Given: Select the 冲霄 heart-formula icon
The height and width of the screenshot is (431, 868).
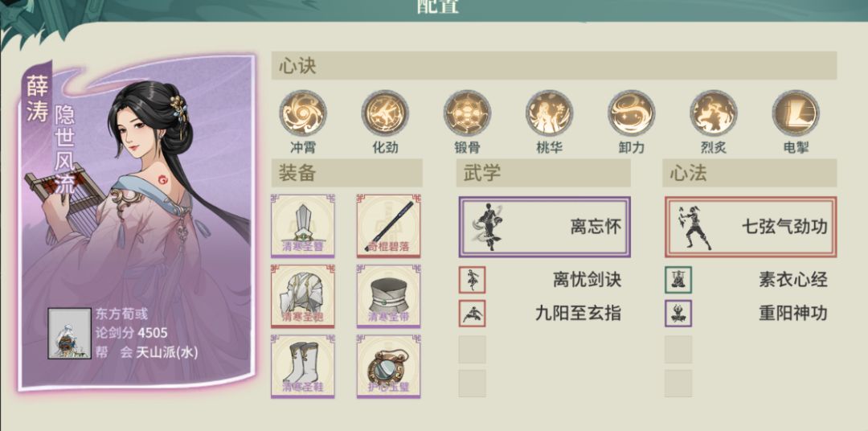Looking at the screenshot, I should (303, 113).
